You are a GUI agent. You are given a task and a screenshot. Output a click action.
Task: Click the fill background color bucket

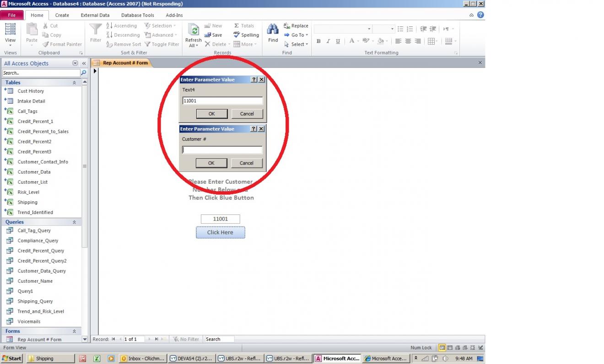380,41
